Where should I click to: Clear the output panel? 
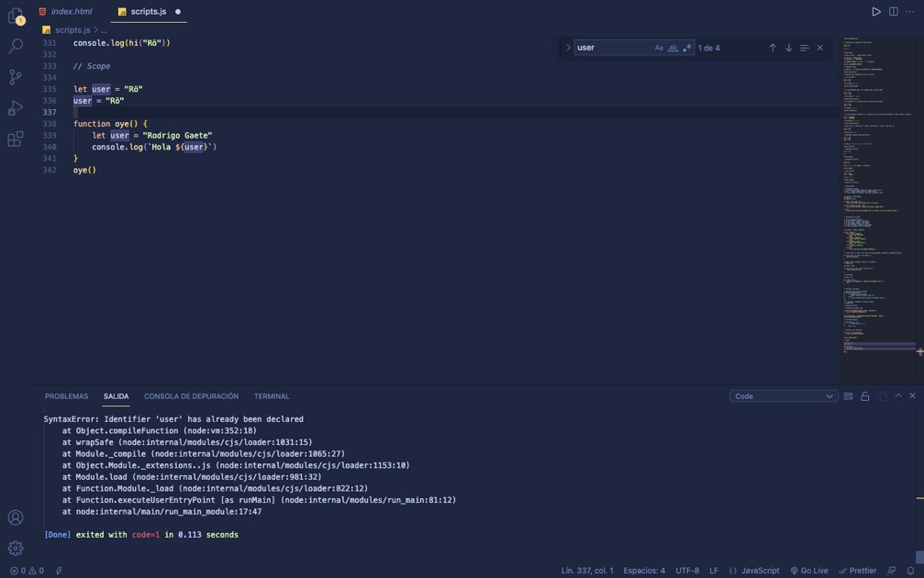coord(848,396)
